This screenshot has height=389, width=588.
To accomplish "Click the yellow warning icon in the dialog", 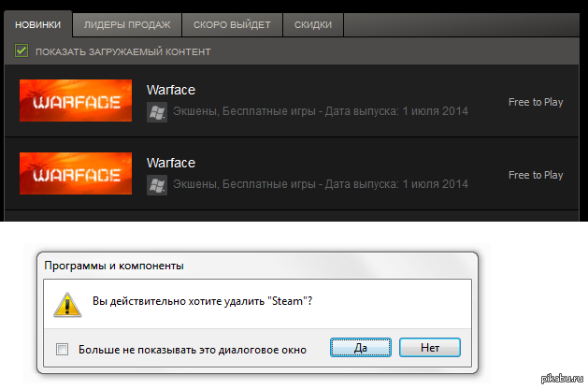I will [x=65, y=305].
